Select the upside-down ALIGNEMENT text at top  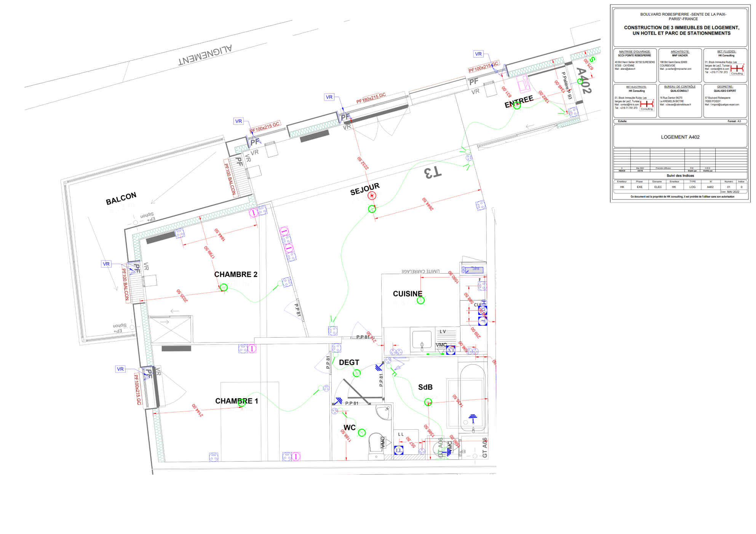pos(205,54)
